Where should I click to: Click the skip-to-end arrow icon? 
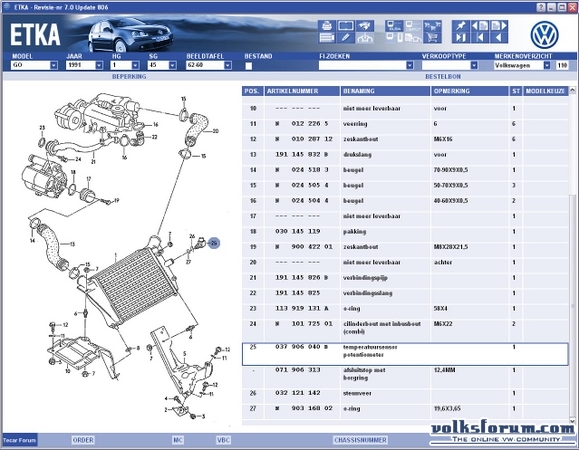coord(461,37)
